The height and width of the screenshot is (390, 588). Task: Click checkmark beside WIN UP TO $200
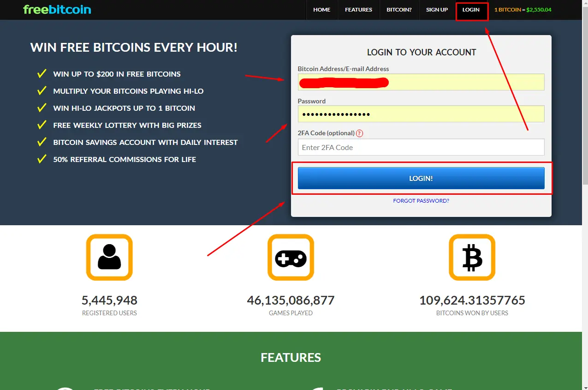[42, 73]
